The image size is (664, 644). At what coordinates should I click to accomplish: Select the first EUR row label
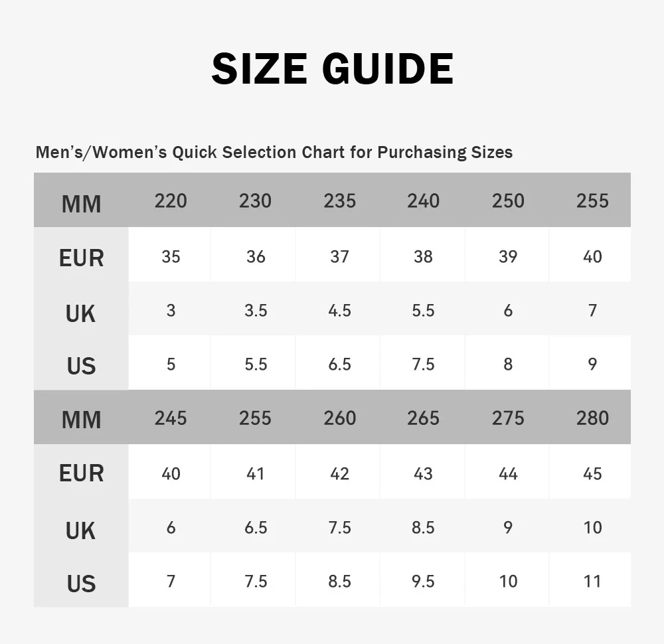81,258
